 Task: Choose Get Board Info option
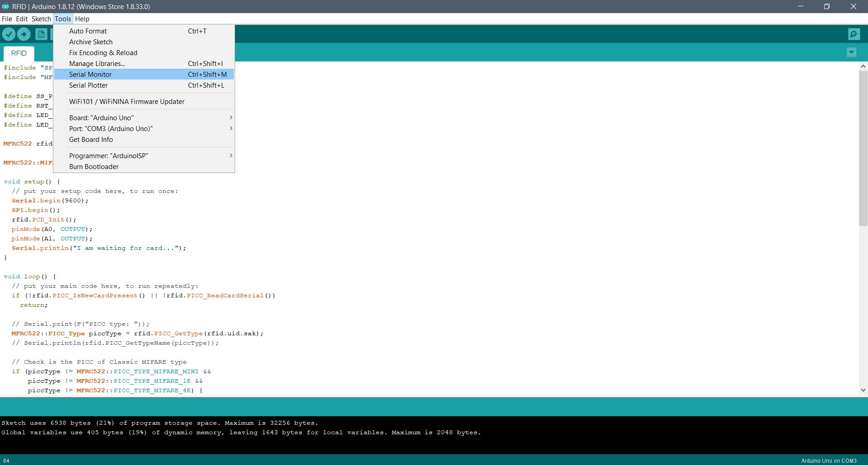click(91, 140)
